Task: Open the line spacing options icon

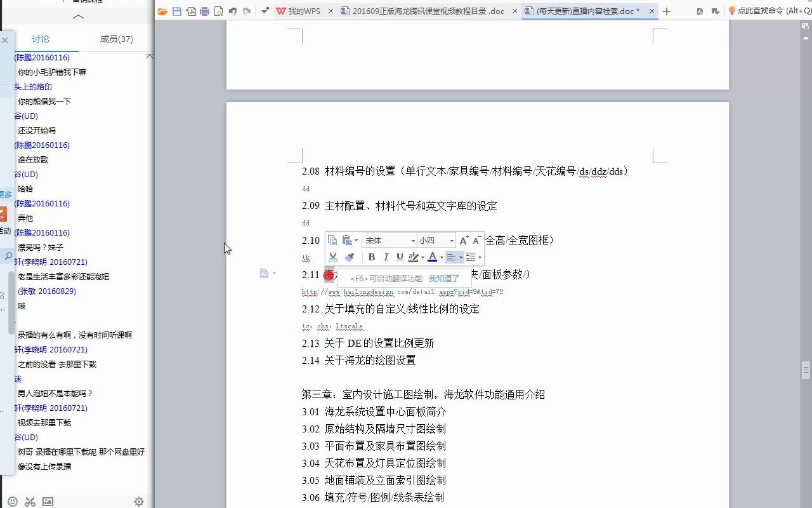Action: 471,257
